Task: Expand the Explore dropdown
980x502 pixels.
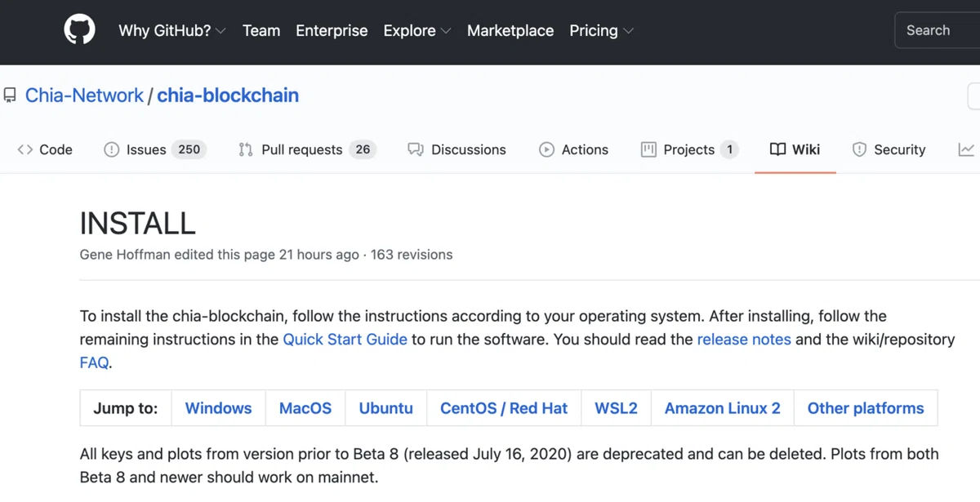Action: point(417,31)
